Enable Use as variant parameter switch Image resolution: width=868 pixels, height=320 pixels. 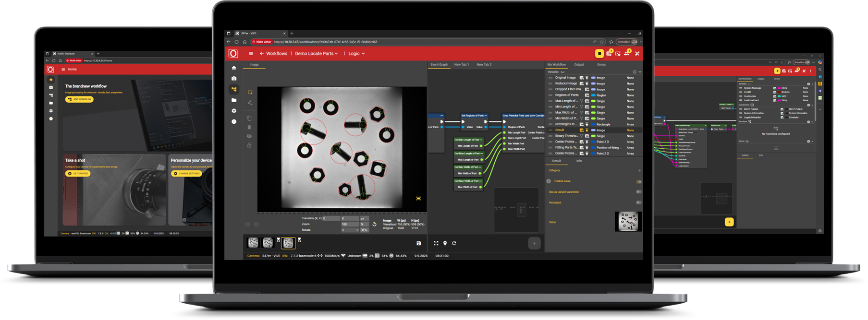tap(638, 192)
